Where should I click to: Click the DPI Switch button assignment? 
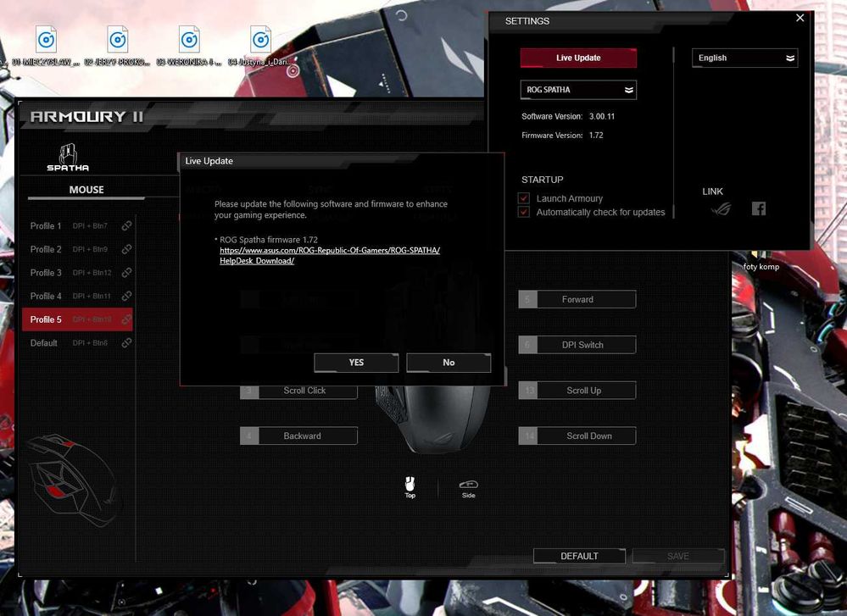[x=577, y=345]
